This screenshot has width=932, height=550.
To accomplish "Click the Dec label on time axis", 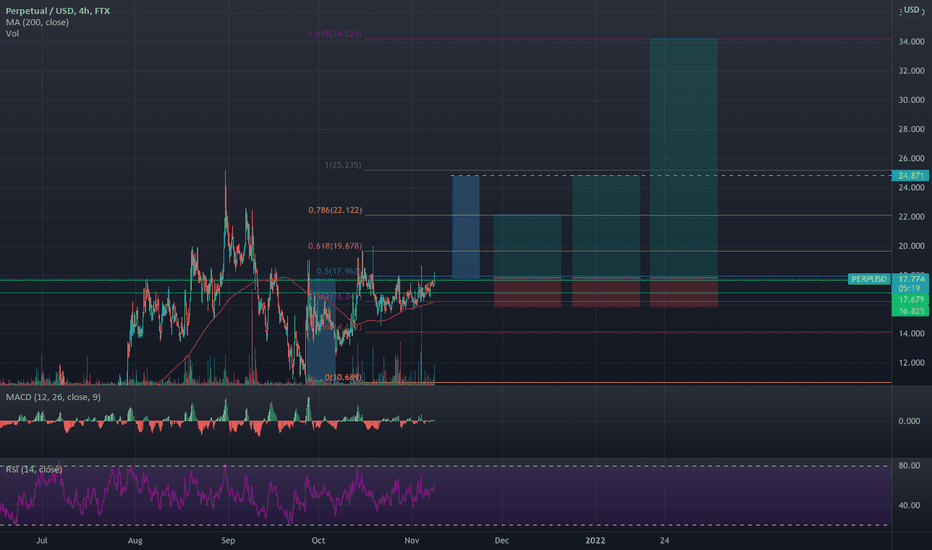I will pyautogui.click(x=502, y=540).
